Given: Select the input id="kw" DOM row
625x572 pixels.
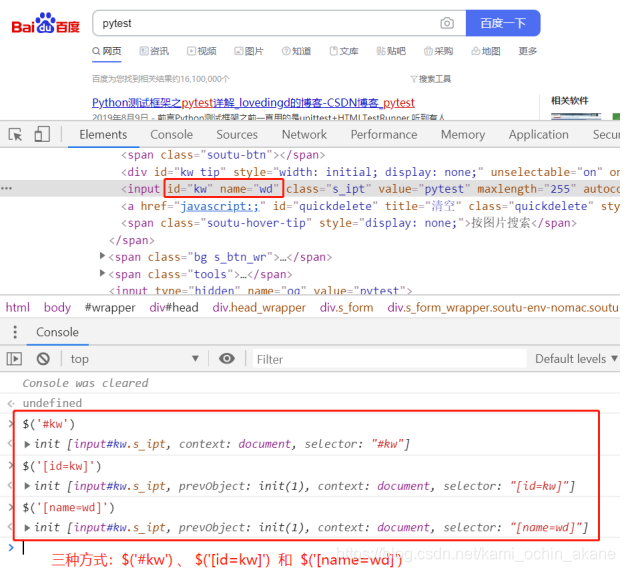Looking at the screenshot, I should pos(310,189).
